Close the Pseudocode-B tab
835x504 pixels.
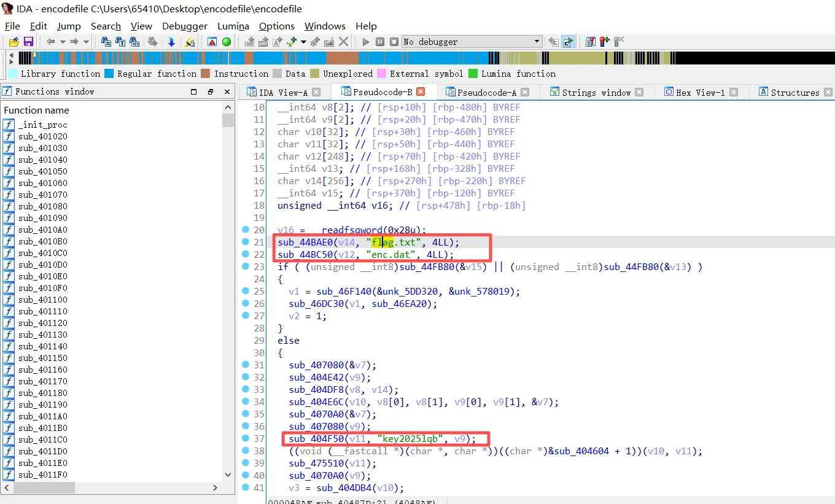pos(421,91)
